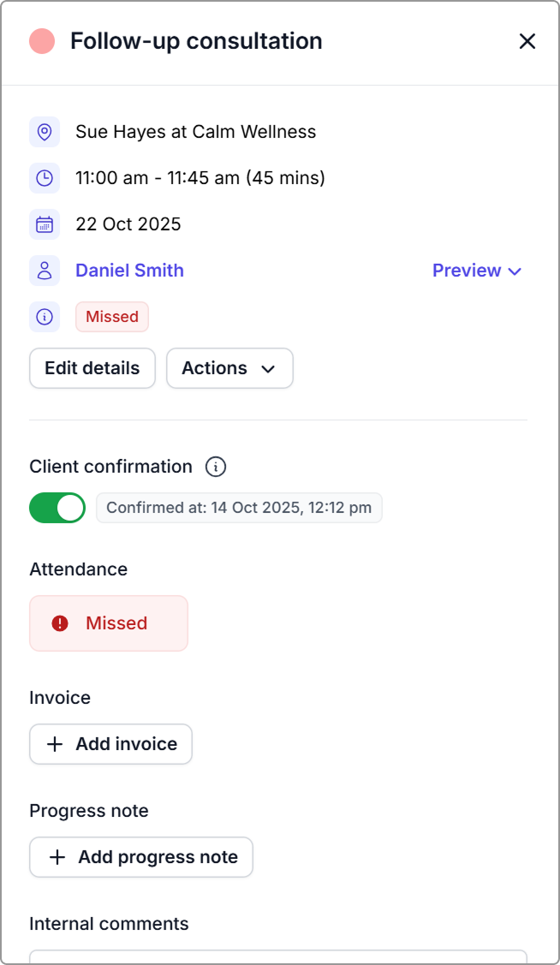Click the pink appointment color dot

[x=42, y=41]
